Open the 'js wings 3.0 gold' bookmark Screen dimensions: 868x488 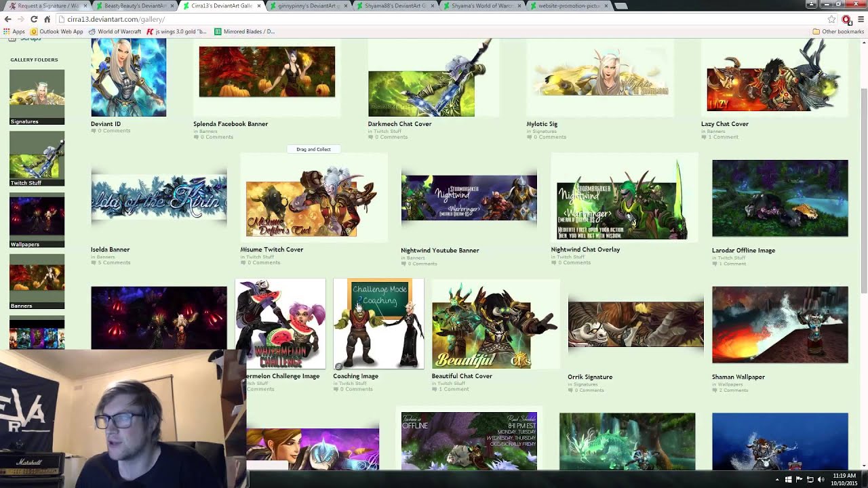point(176,31)
